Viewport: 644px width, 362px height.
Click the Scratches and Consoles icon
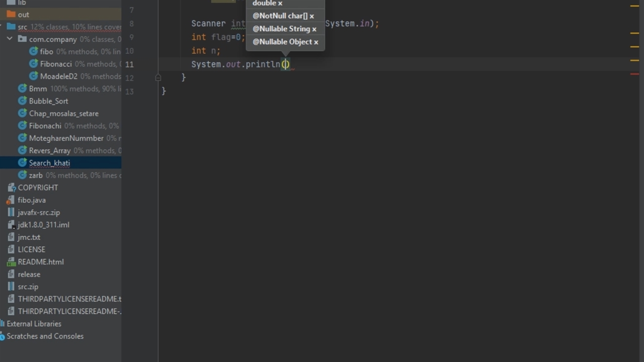pos(2,336)
